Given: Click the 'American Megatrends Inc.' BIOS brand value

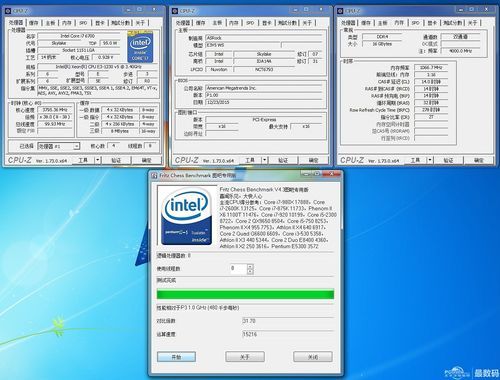Looking at the screenshot, I should click(x=263, y=88).
